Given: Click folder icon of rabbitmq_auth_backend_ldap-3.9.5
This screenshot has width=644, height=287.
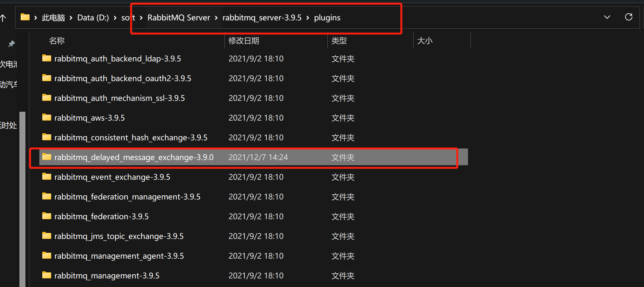Looking at the screenshot, I should point(47,58).
